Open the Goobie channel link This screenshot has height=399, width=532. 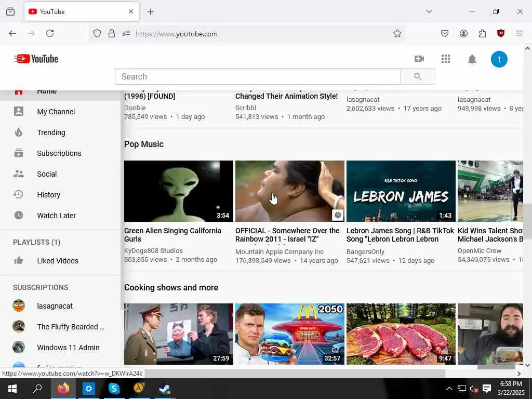[x=135, y=108]
